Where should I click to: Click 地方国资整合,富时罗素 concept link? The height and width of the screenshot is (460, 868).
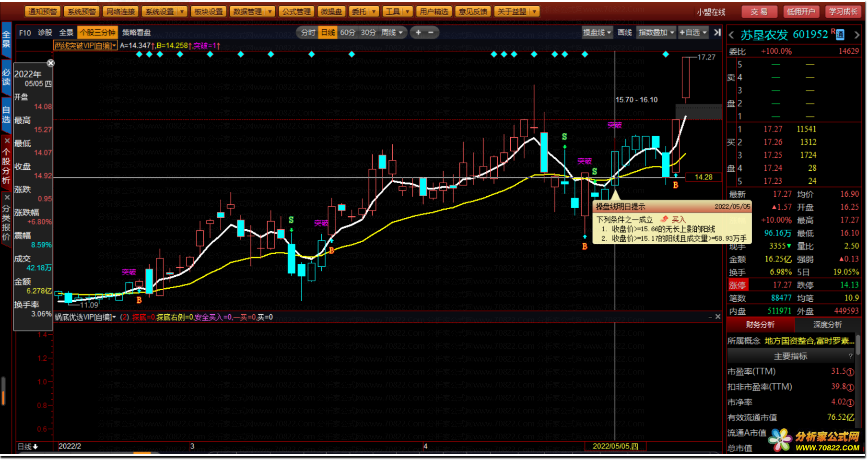click(809, 341)
